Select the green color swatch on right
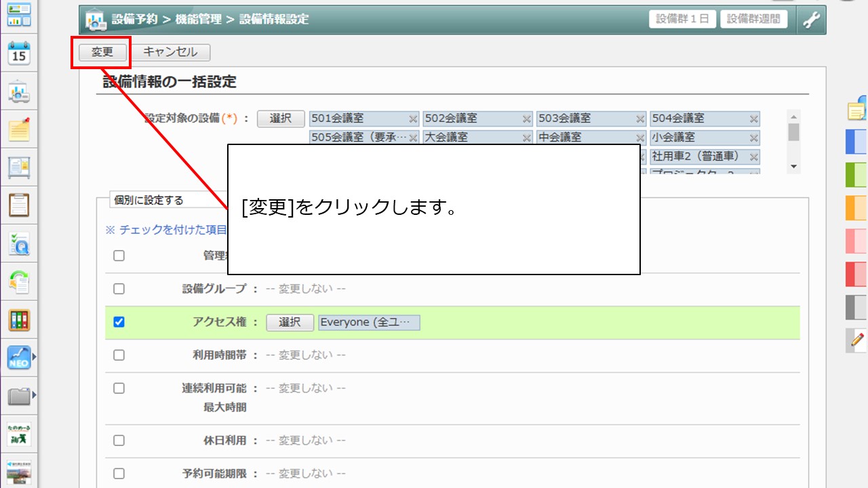This screenshot has height=488, width=868. click(856, 174)
